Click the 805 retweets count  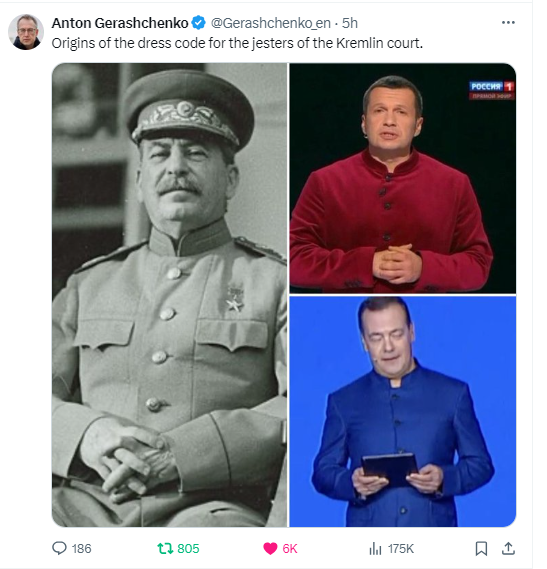(x=188, y=548)
